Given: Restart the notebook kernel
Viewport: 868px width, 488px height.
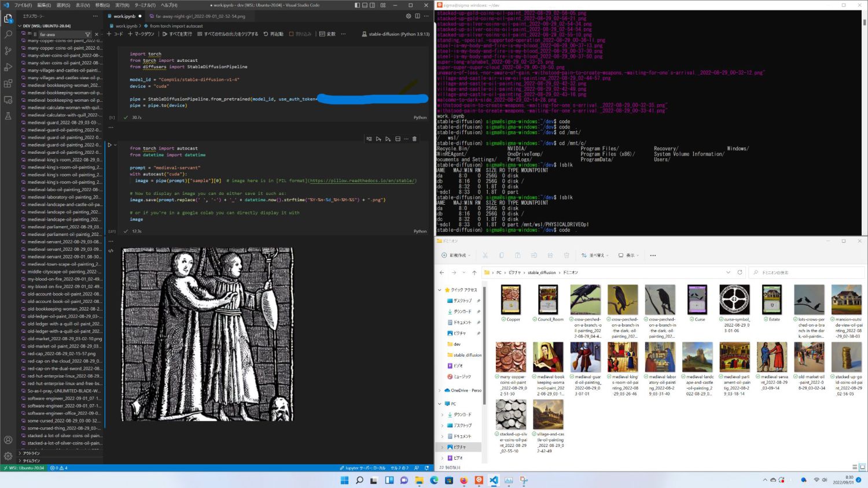Looking at the screenshot, I should (x=273, y=34).
